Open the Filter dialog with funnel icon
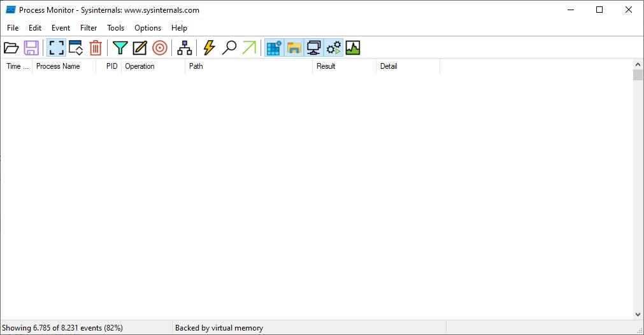Image resolution: width=644 pixels, height=335 pixels. 120,48
